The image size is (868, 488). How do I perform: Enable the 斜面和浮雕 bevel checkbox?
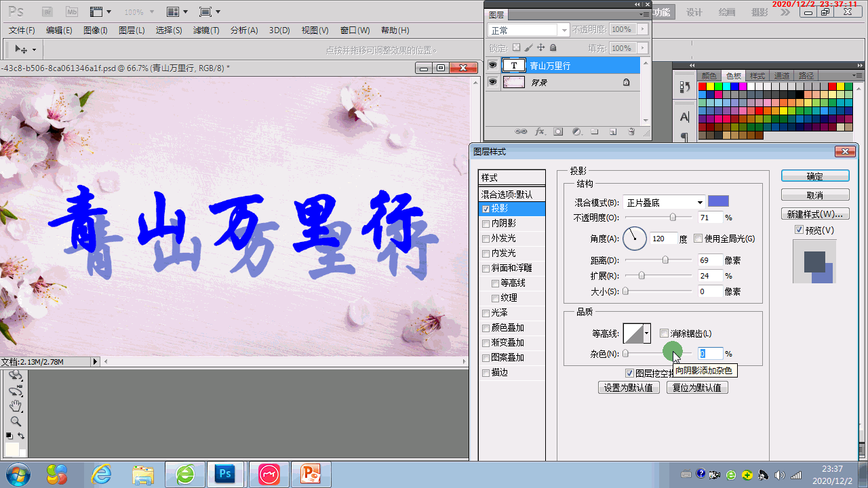(486, 268)
